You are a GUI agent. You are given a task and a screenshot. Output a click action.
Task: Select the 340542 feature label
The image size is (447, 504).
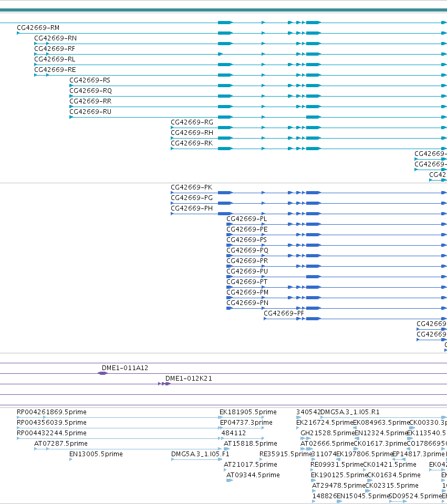click(308, 412)
